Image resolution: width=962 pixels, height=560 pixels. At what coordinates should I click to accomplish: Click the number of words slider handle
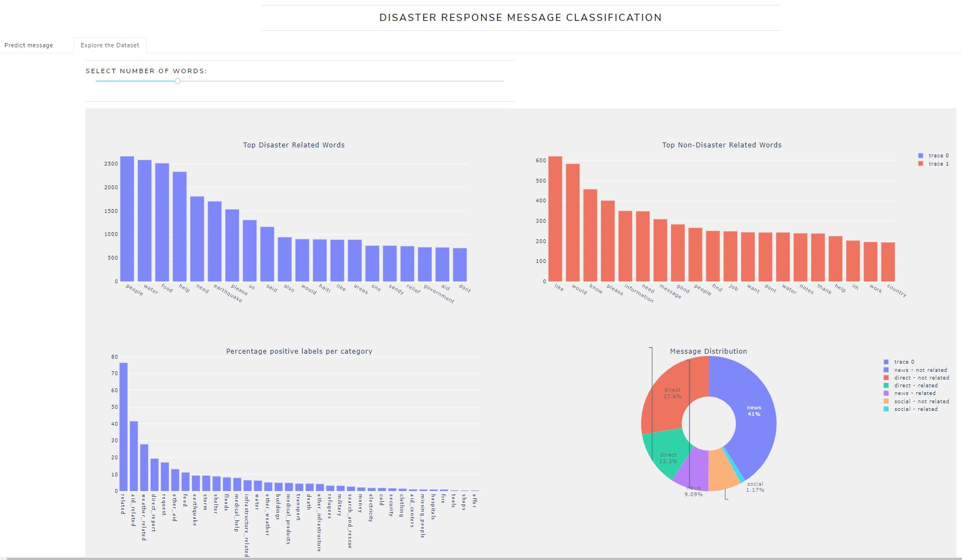[x=177, y=81]
